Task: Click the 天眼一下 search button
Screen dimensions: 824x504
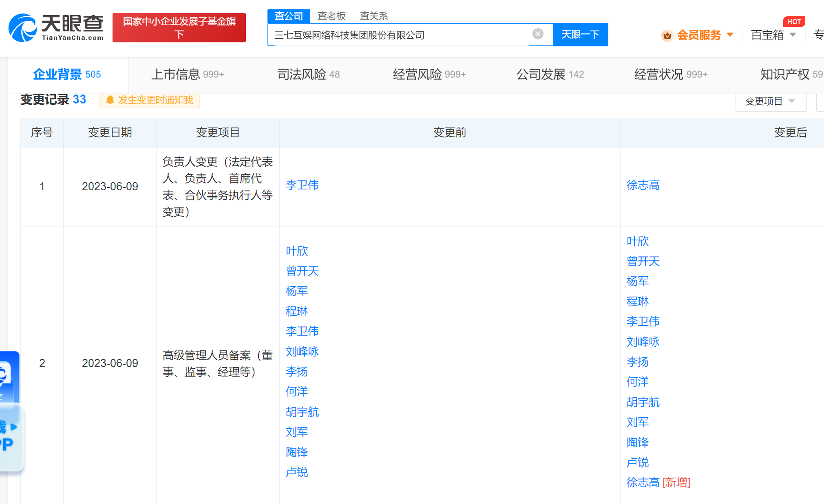Action: (580, 35)
